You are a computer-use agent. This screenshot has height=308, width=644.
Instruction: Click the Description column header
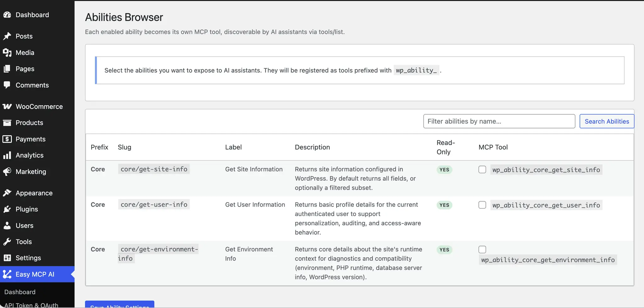[x=312, y=147]
